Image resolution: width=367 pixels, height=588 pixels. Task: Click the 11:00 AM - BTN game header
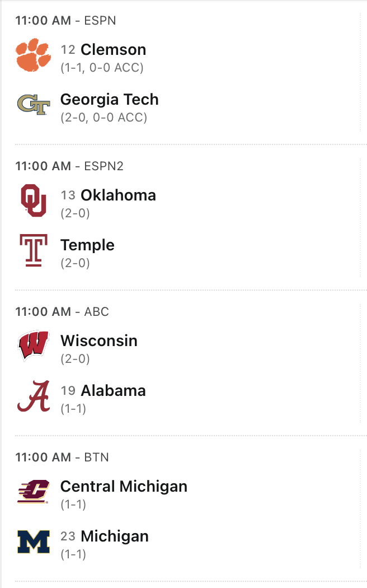(x=62, y=458)
